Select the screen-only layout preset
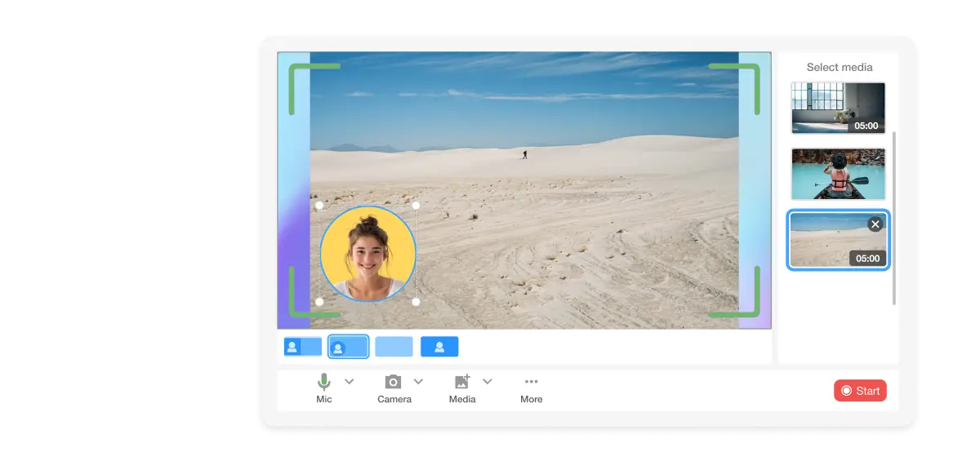The image size is (980, 470). [x=394, y=346]
